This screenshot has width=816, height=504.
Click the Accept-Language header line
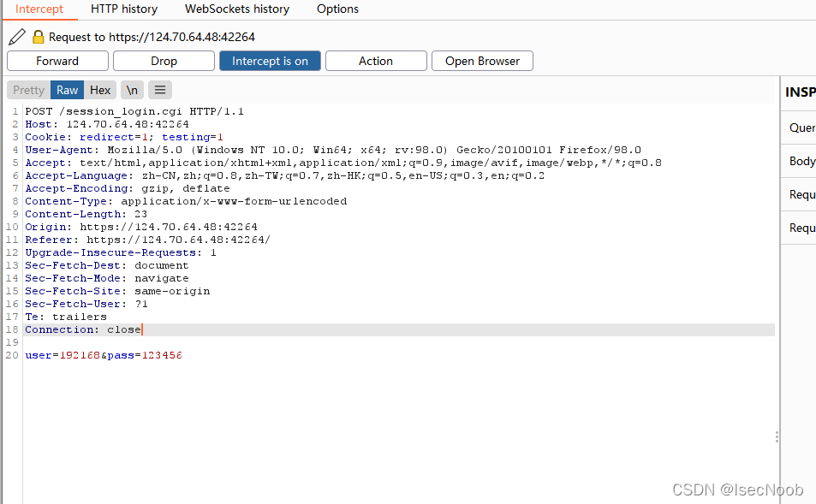pyautogui.click(x=284, y=175)
